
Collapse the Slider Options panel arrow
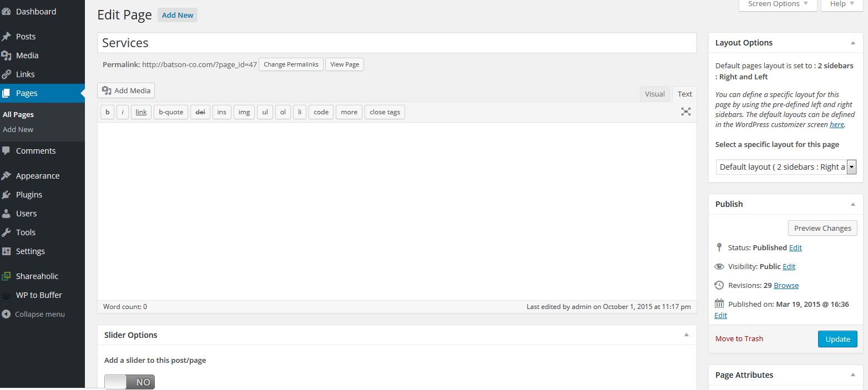pyautogui.click(x=687, y=335)
